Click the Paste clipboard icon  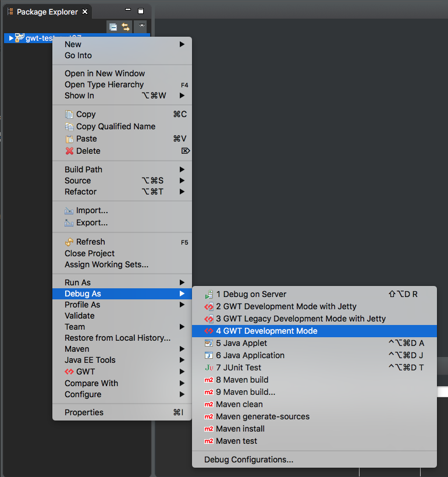(x=69, y=139)
